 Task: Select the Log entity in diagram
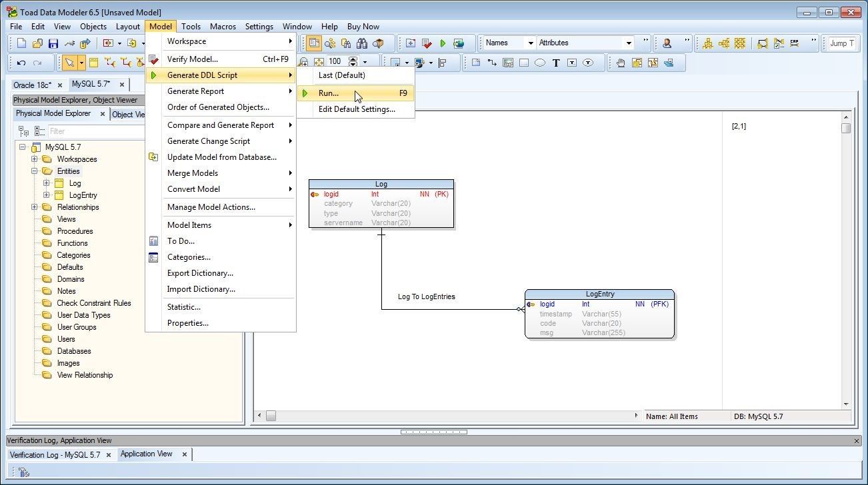click(x=381, y=203)
